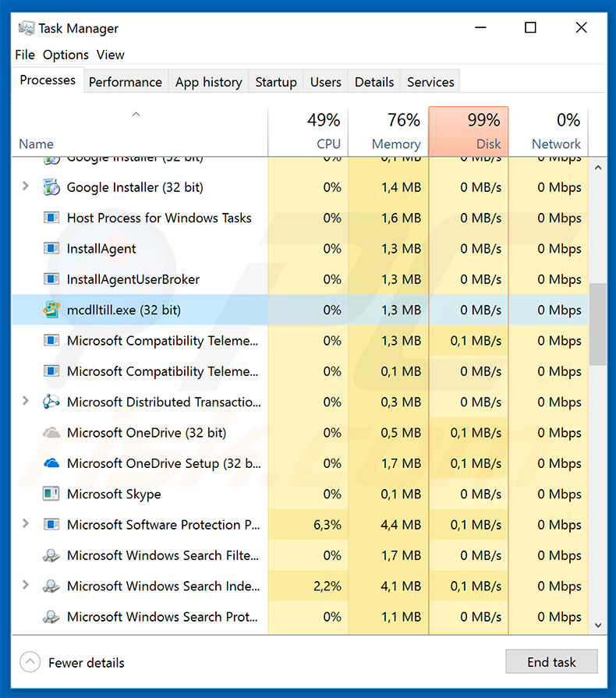This screenshot has width=616, height=698.
Task: Click the 0,3 MB memory value
Action: coord(401,402)
